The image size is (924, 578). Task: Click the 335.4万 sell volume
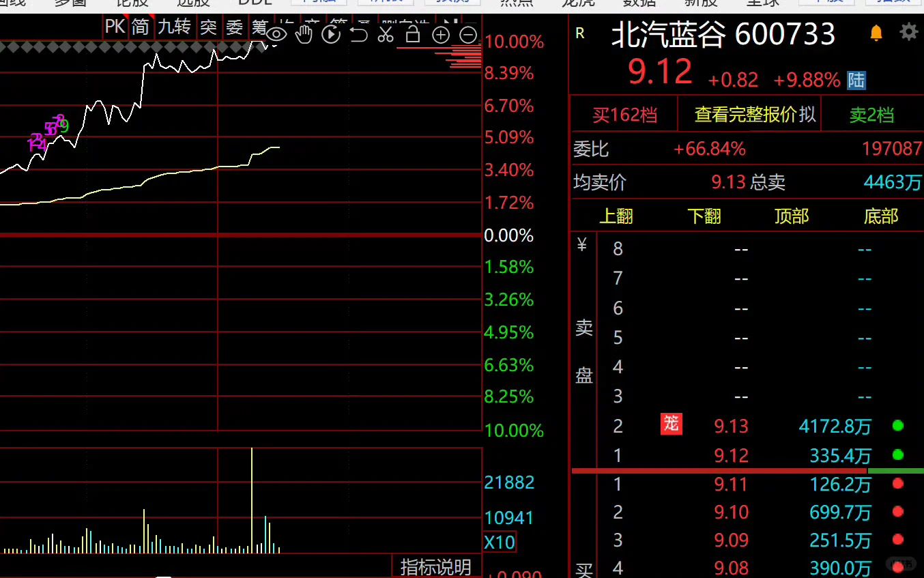point(841,455)
